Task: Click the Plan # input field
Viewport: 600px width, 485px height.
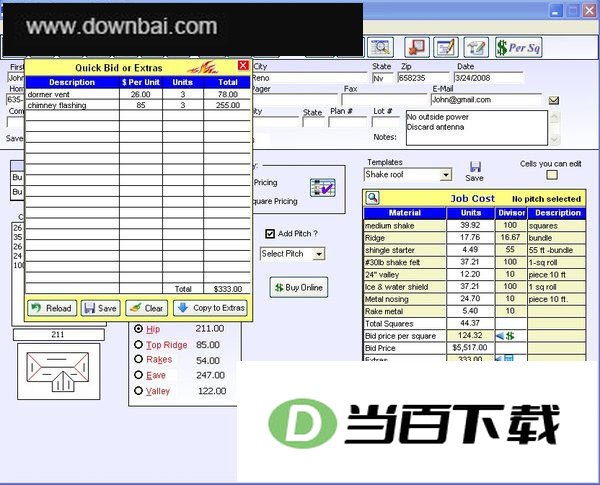Action: pos(347,122)
